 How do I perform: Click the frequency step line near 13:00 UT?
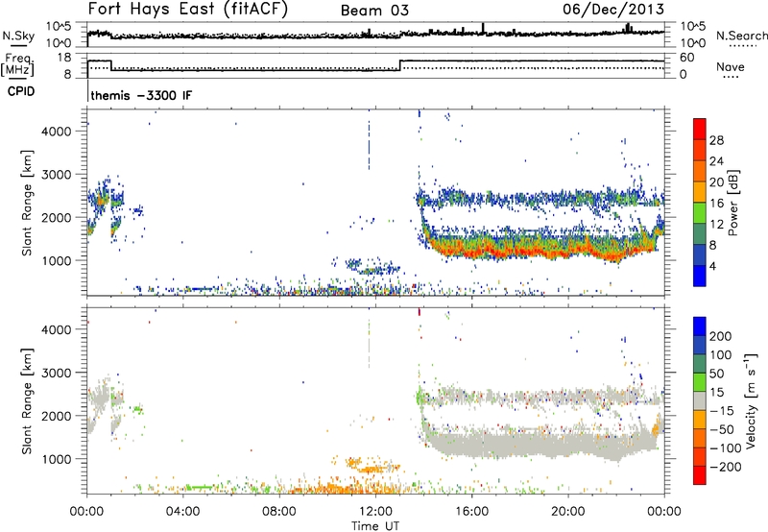pos(400,65)
